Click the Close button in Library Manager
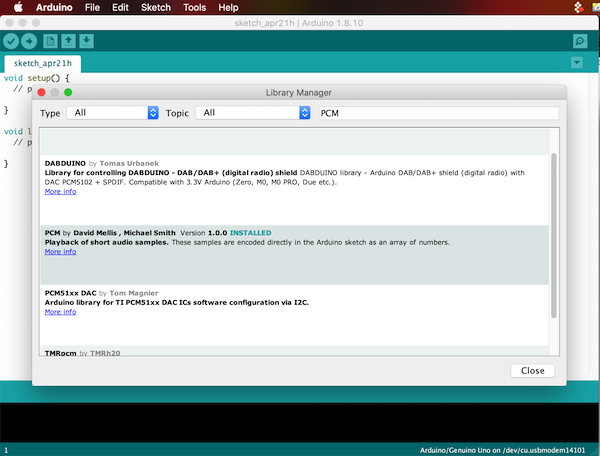Viewport: 600px width, 456px height. [532, 371]
